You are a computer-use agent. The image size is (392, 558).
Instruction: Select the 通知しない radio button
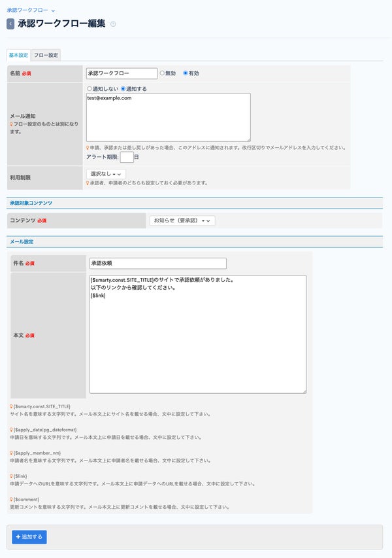(x=90, y=88)
